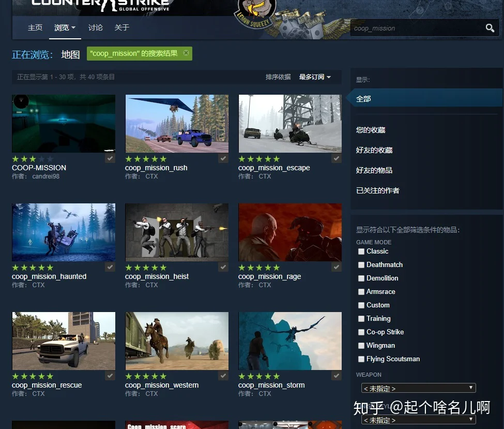Enable the Co-op Strike filter
Screen dimensions: 504x429
[361, 332]
